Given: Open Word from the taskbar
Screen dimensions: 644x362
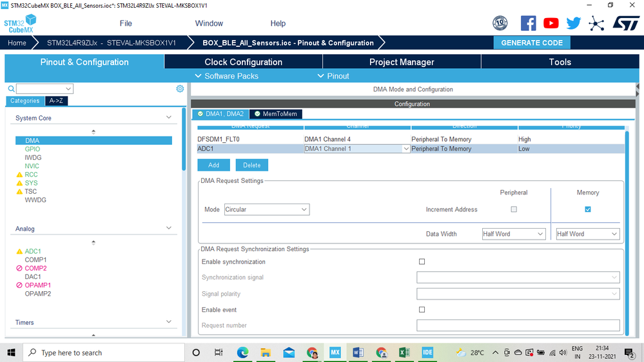Looking at the screenshot, I should pos(358,352).
